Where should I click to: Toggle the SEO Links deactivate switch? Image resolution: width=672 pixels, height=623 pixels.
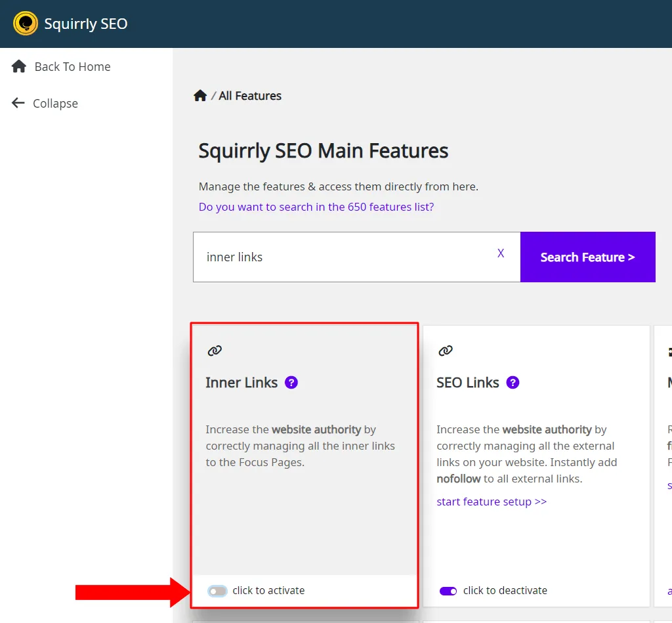(x=448, y=591)
